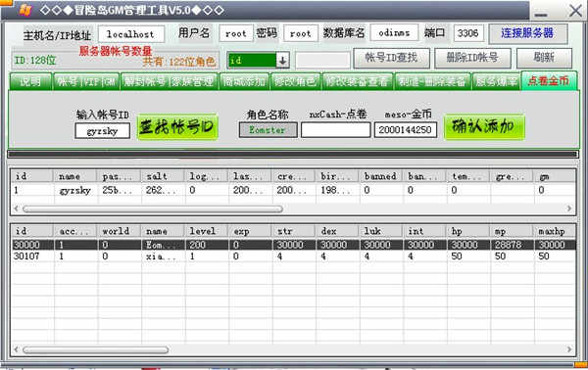Click the maxhp column header
The image size is (588, 370).
555,231
